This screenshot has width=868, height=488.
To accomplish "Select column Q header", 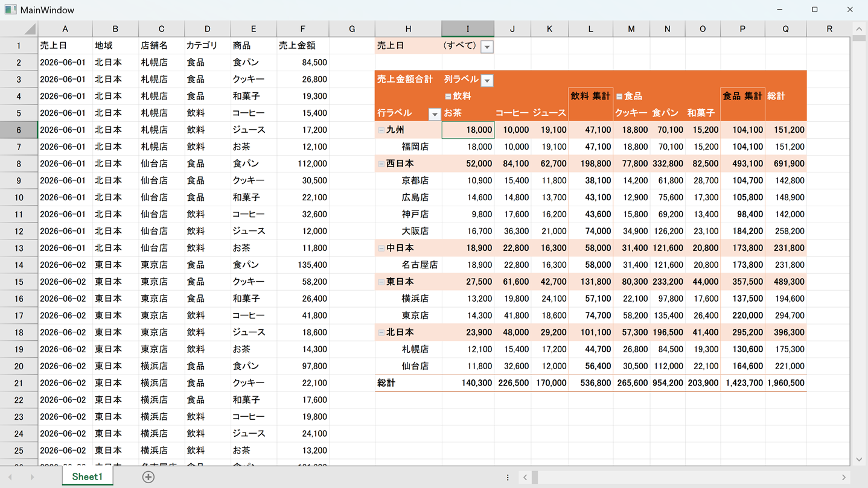I will (x=785, y=29).
